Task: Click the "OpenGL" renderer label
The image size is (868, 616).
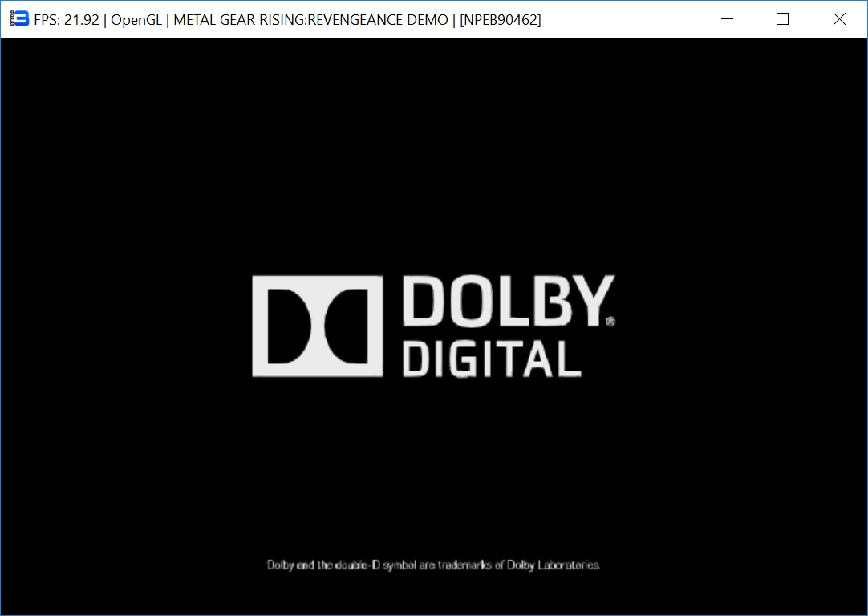Action: [x=136, y=19]
